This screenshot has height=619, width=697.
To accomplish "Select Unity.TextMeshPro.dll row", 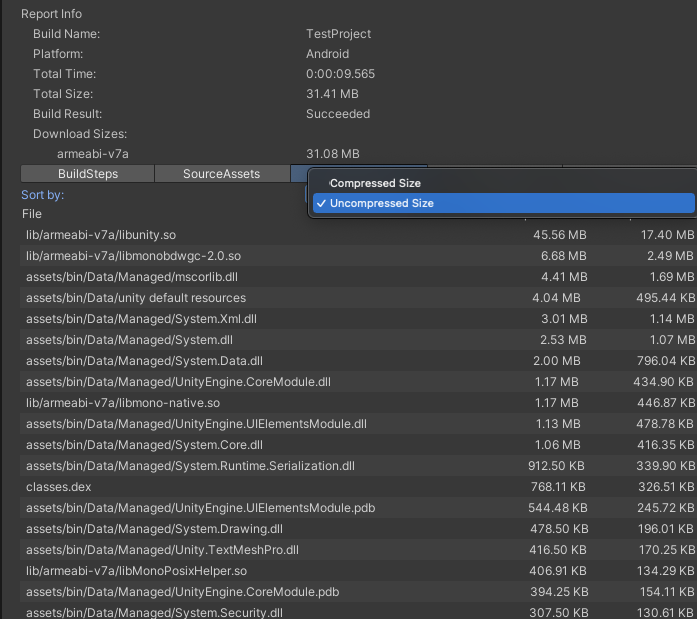I will [358, 550].
